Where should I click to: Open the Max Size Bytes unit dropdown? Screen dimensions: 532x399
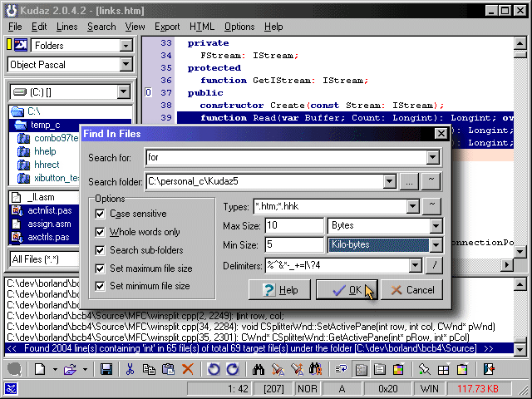pos(436,226)
